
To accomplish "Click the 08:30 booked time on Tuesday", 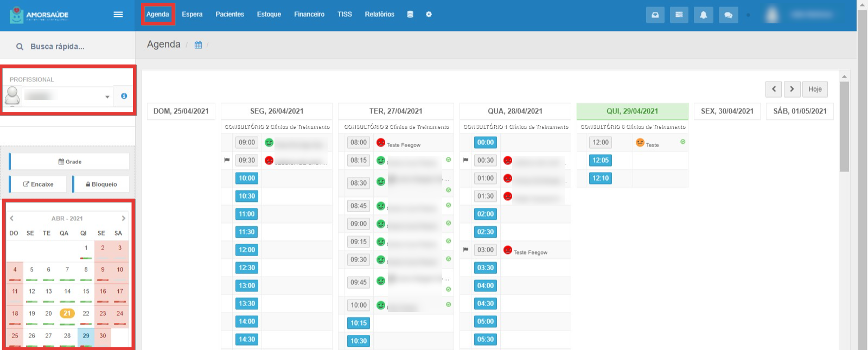I will [x=359, y=183].
